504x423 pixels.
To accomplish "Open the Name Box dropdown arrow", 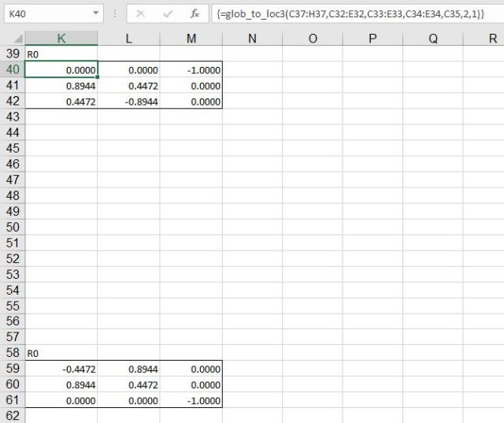I will coord(96,14).
